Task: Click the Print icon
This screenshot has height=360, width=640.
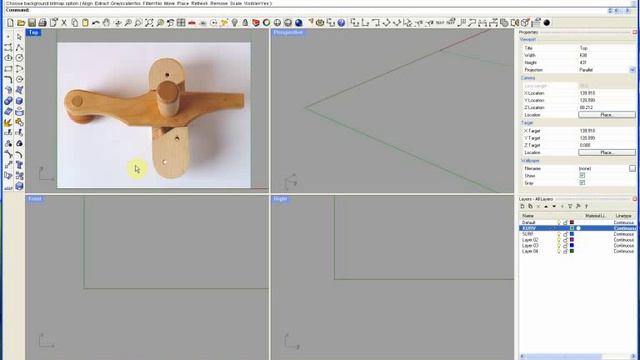Action: click(42, 23)
